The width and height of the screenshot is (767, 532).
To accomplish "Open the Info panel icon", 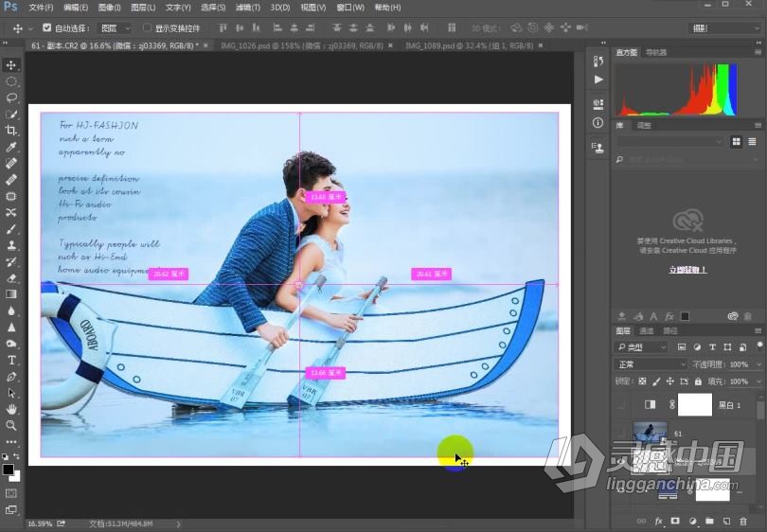I will pos(598,122).
